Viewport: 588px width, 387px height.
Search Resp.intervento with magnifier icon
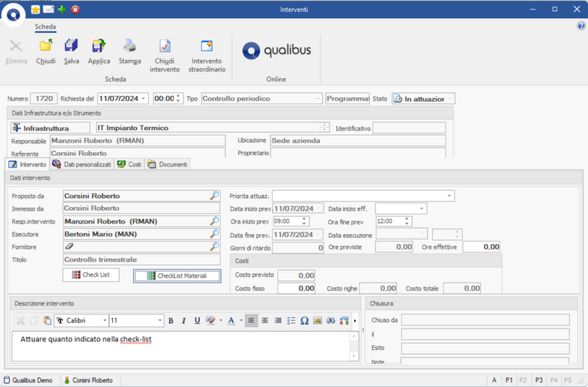(214, 221)
